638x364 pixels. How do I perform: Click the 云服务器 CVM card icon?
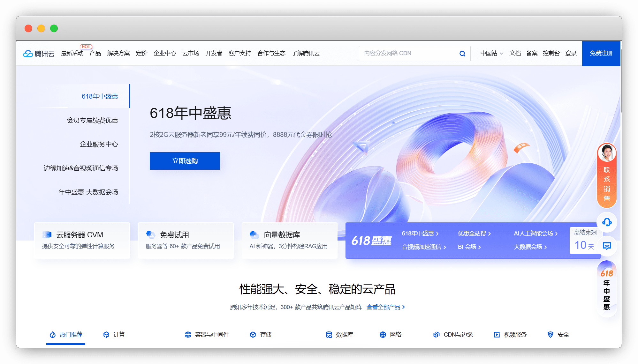coord(47,235)
